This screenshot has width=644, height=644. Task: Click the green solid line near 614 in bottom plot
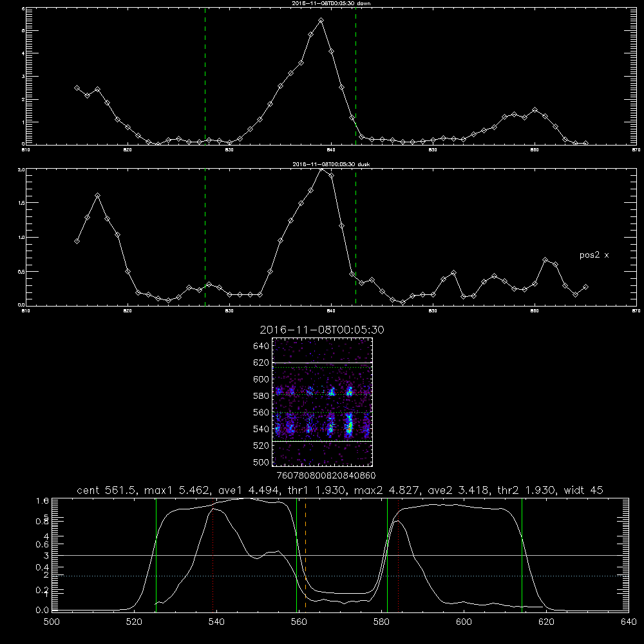[x=522, y=554]
